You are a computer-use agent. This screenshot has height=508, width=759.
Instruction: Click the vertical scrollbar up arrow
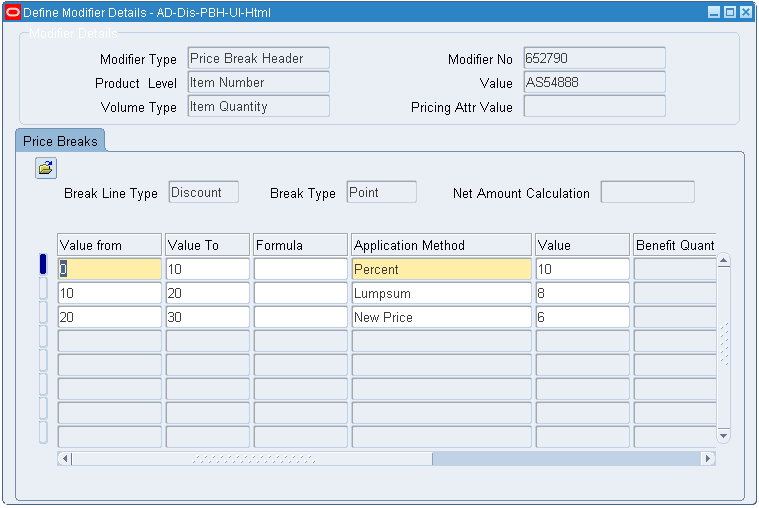(723, 261)
